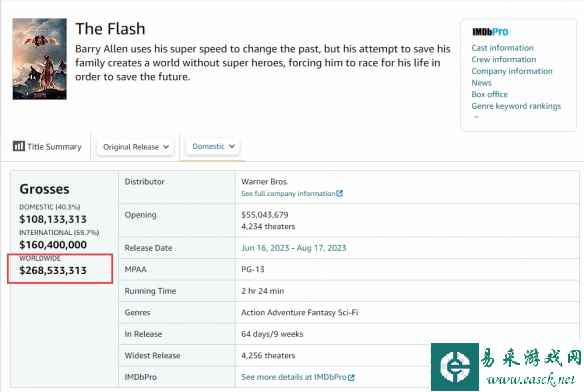This screenshot has width=584, height=392.
Task: Click the PG-13 MPAA value
Action: click(x=253, y=269)
